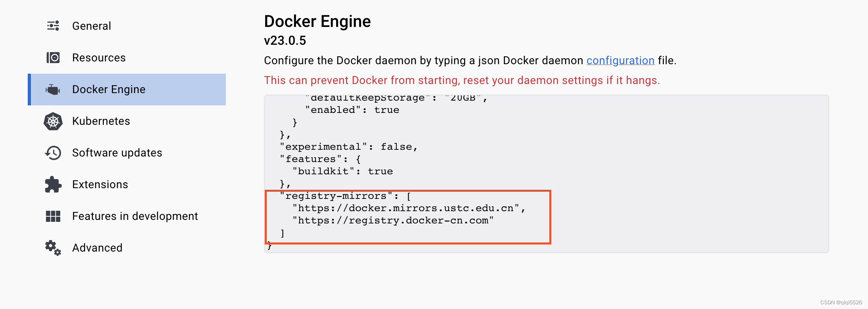Image resolution: width=868 pixels, height=309 pixels.
Task: Click the Software updates clock icon
Action: point(53,153)
